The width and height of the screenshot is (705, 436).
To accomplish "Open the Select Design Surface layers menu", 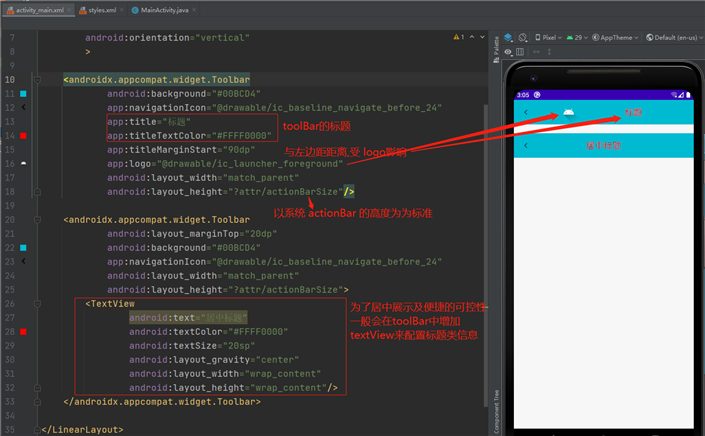I will pyautogui.click(x=509, y=37).
